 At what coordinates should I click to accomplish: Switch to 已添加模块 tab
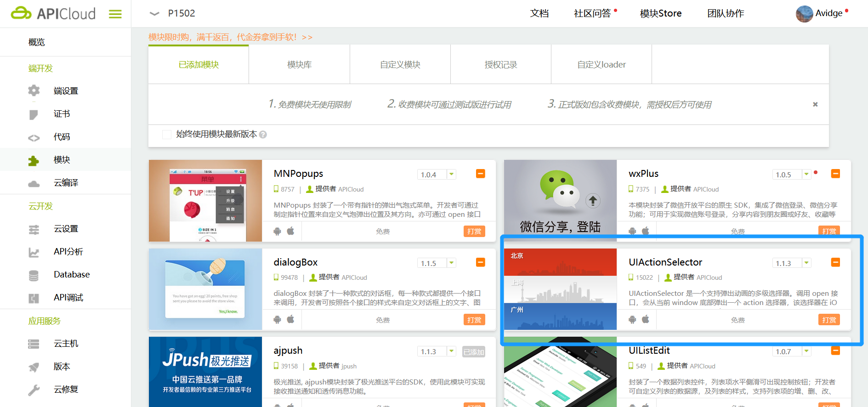[x=199, y=64]
